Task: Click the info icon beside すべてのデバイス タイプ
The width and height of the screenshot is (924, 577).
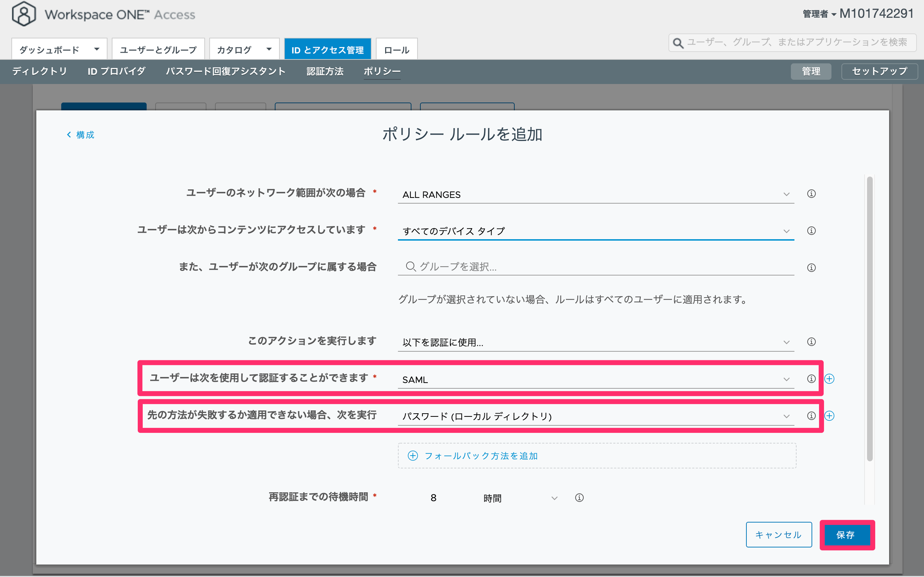Action: tap(811, 231)
